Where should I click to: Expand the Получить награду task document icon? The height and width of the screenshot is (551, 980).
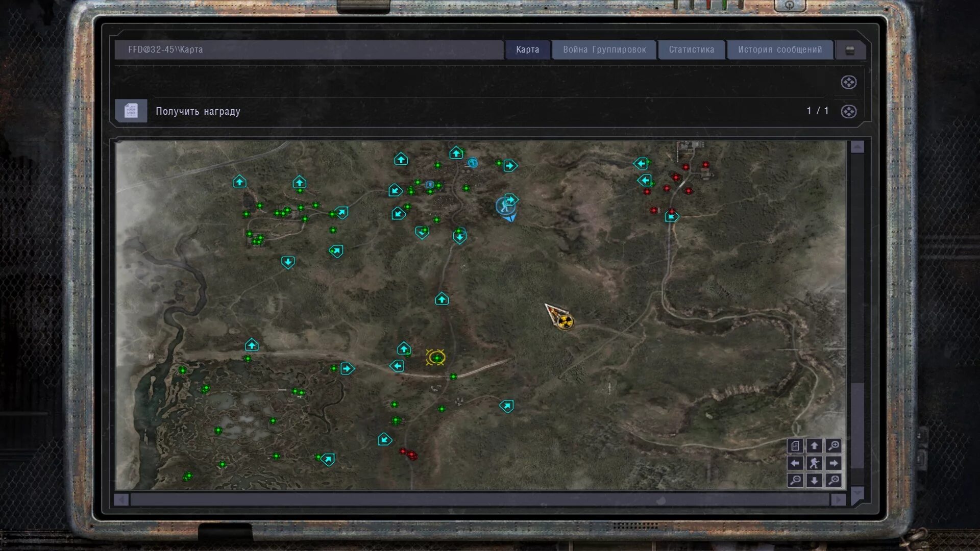pos(131,111)
